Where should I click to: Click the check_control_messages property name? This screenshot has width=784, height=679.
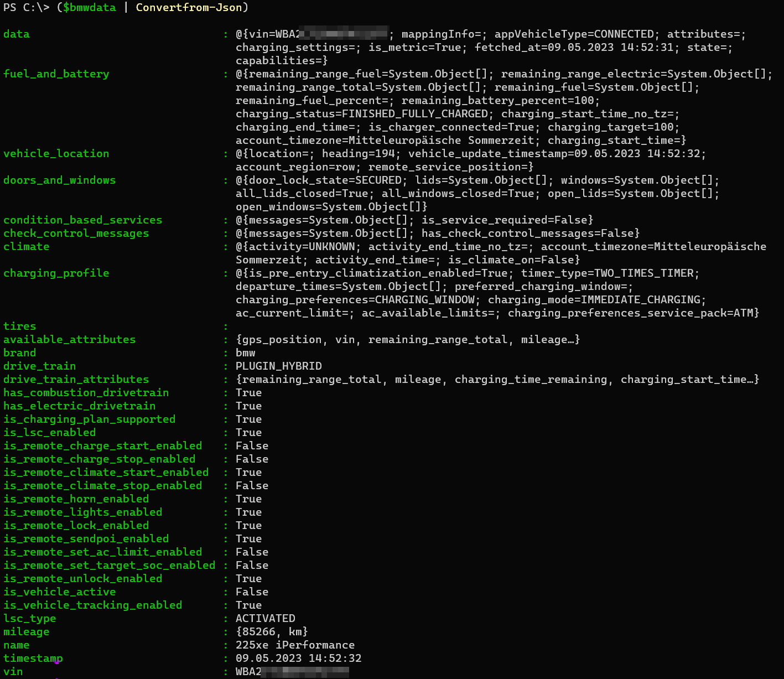point(76,233)
